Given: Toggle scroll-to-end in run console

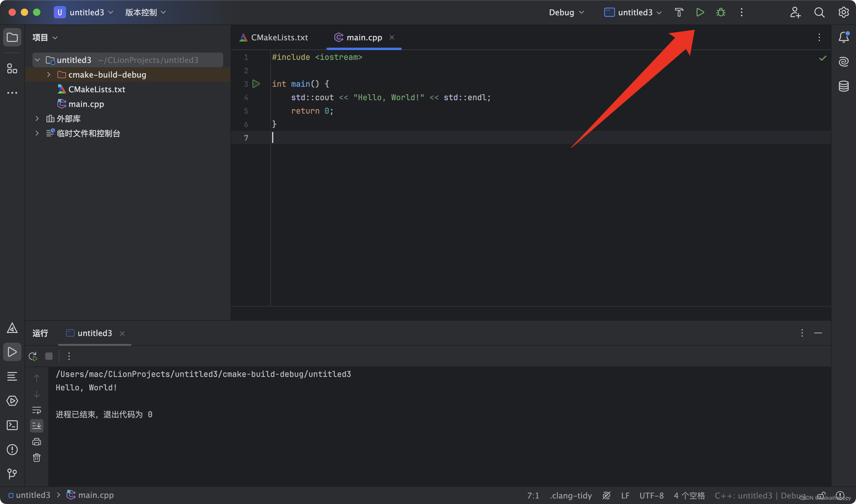Looking at the screenshot, I should (x=37, y=425).
